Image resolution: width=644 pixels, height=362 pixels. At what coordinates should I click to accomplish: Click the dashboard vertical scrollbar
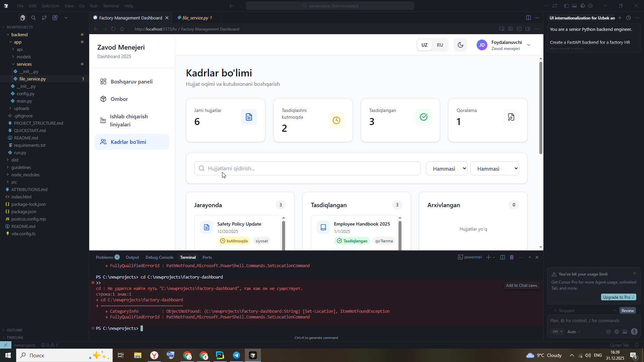tap(541, 107)
